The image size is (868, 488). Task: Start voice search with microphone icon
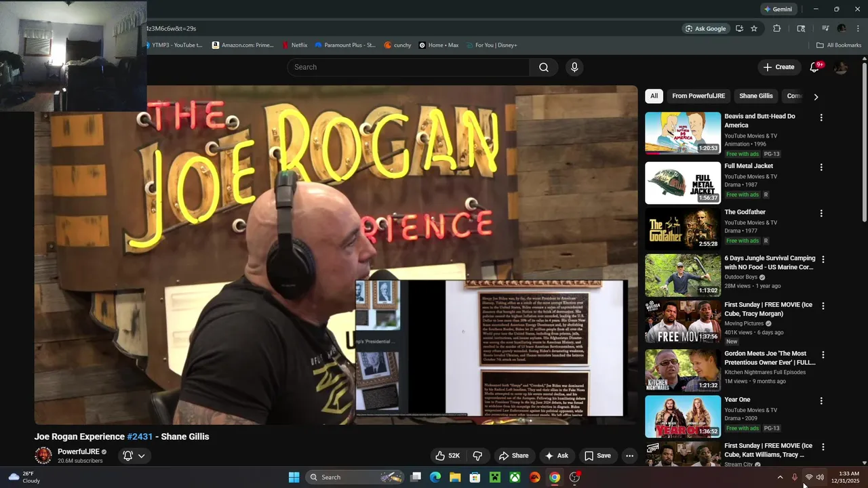coord(574,67)
